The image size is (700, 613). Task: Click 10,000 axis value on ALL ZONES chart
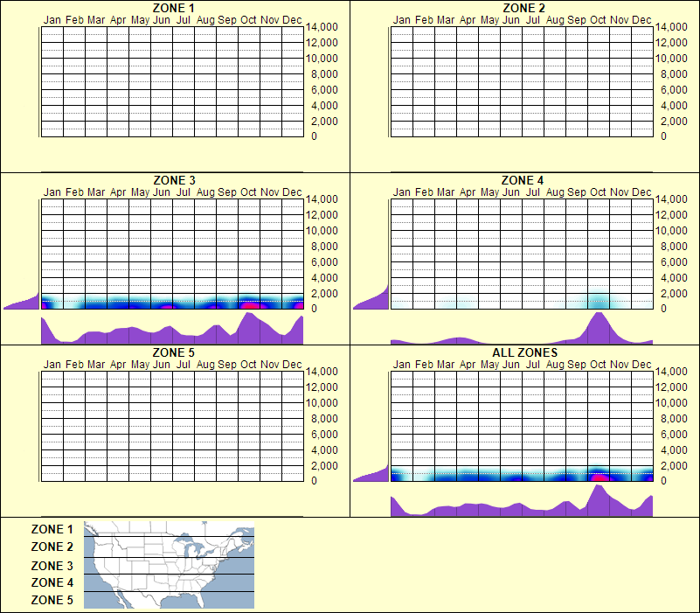(671, 402)
